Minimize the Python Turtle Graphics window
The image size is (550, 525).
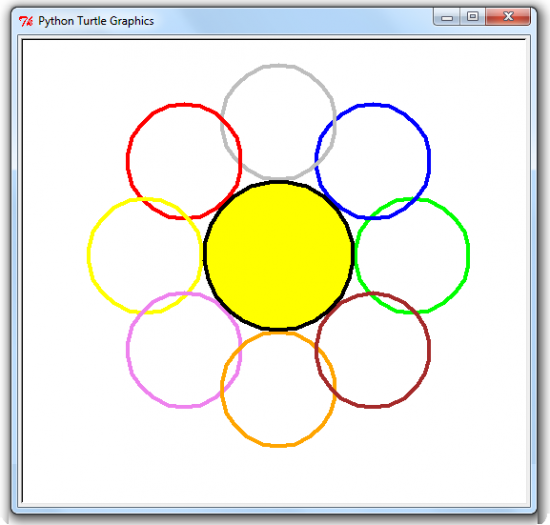[x=447, y=17]
